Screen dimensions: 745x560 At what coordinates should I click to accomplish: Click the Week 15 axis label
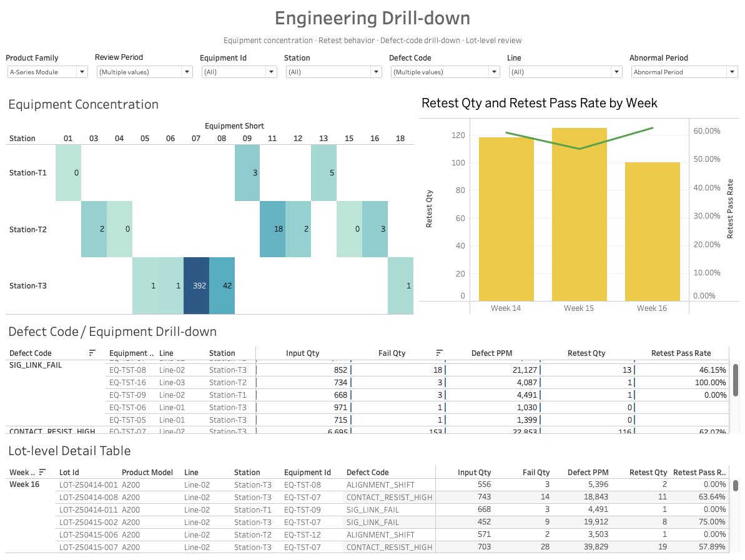[579, 308]
